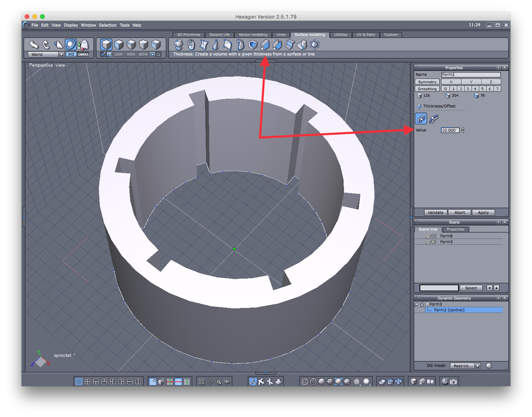The height and width of the screenshot is (417, 532).
Task: Choose the outward thickness direction icon
Action: (x=434, y=119)
